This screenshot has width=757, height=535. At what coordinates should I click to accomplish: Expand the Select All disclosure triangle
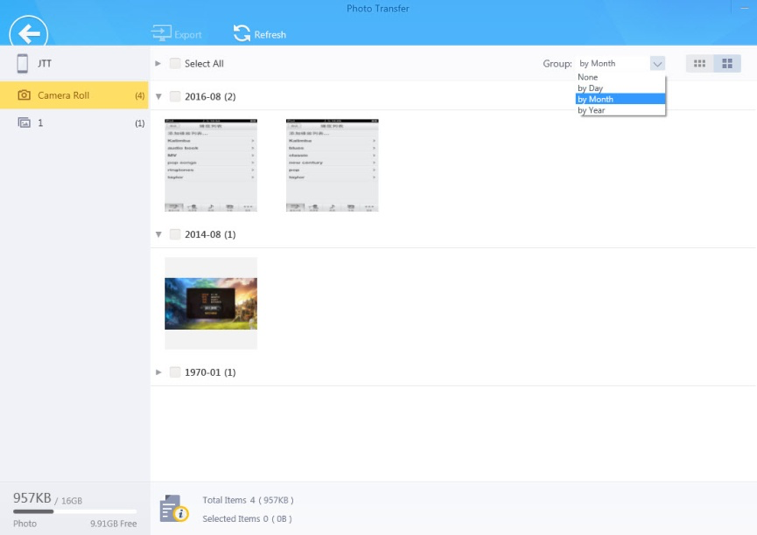[158, 63]
